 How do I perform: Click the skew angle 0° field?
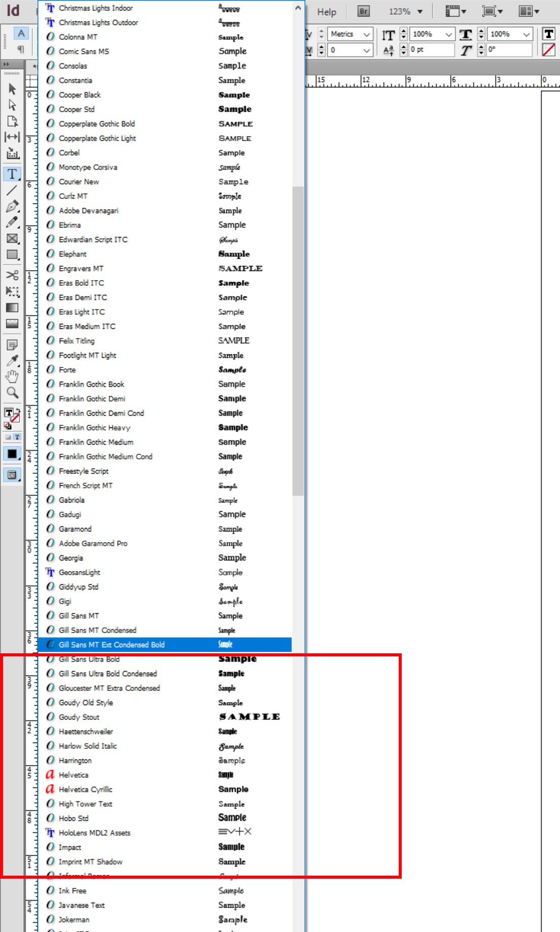coord(510,50)
